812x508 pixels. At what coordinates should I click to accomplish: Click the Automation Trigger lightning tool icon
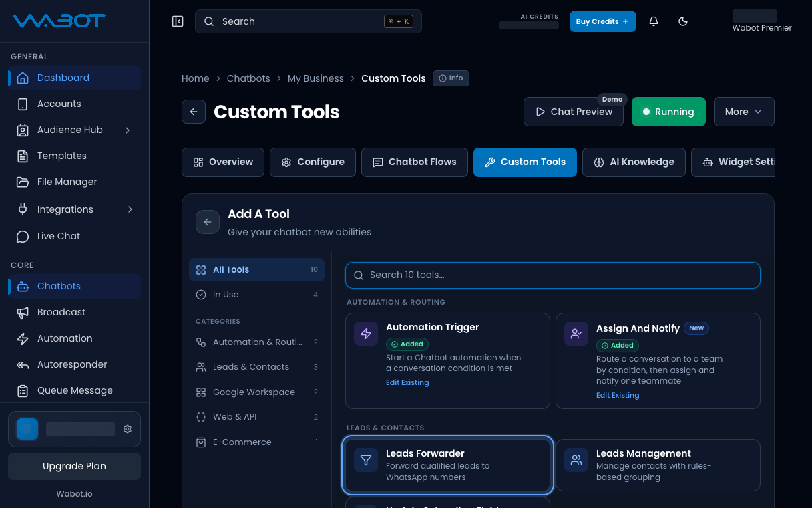366,334
